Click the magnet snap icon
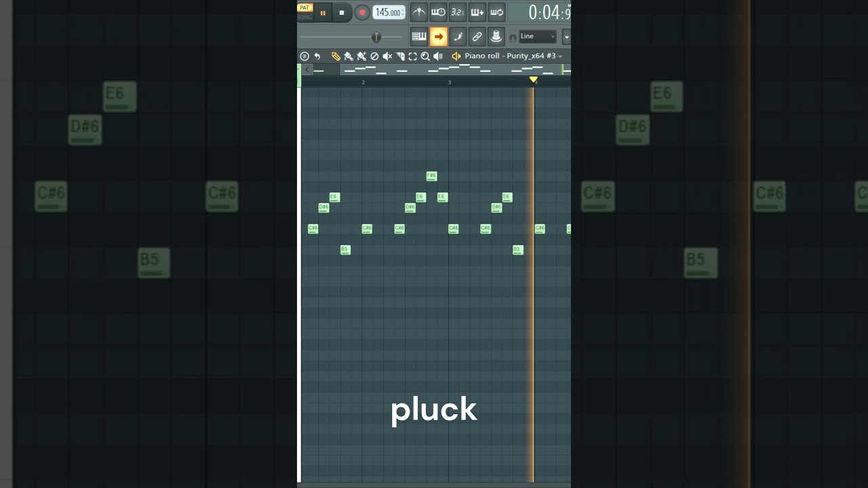The width and height of the screenshot is (868, 488). tap(513, 38)
